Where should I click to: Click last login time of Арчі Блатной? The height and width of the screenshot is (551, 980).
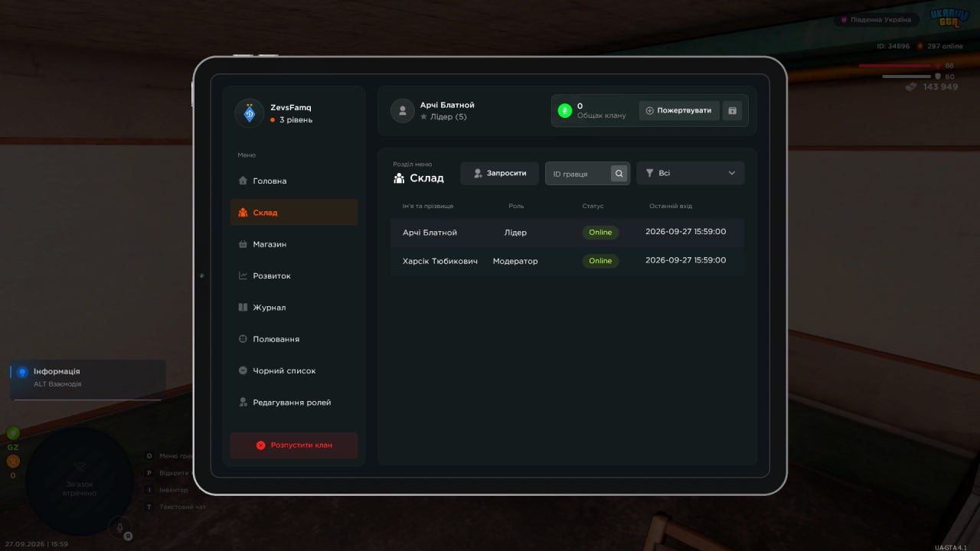(x=686, y=232)
